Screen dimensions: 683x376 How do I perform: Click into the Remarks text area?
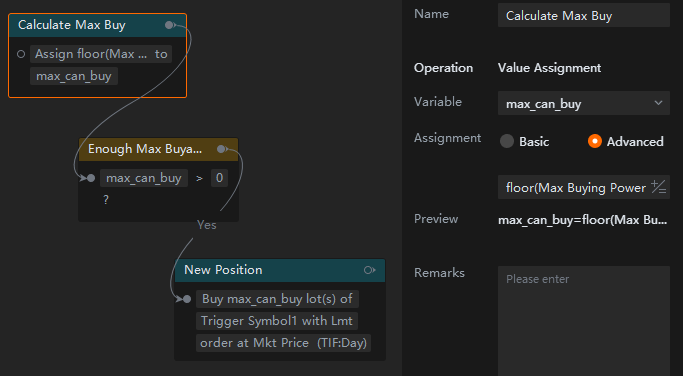(x=584, y=321)
